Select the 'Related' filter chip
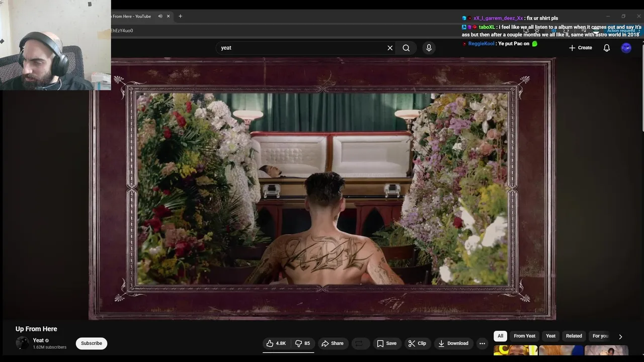 574,336
